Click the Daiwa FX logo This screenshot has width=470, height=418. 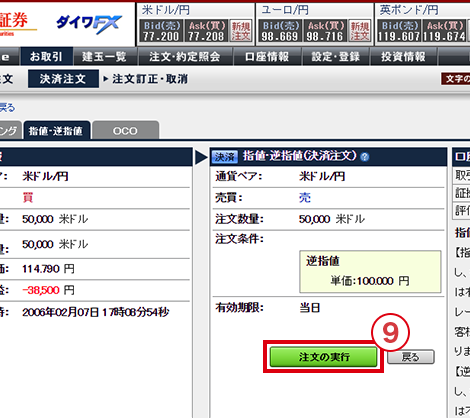89,24
